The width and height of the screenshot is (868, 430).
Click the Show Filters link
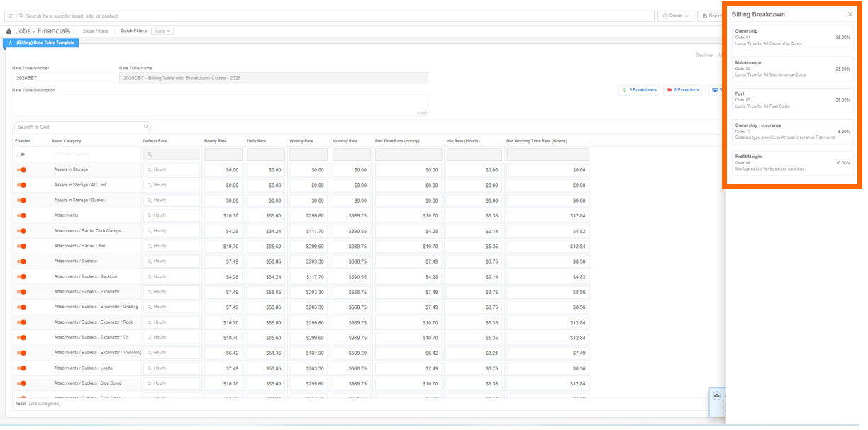point(96,31)
